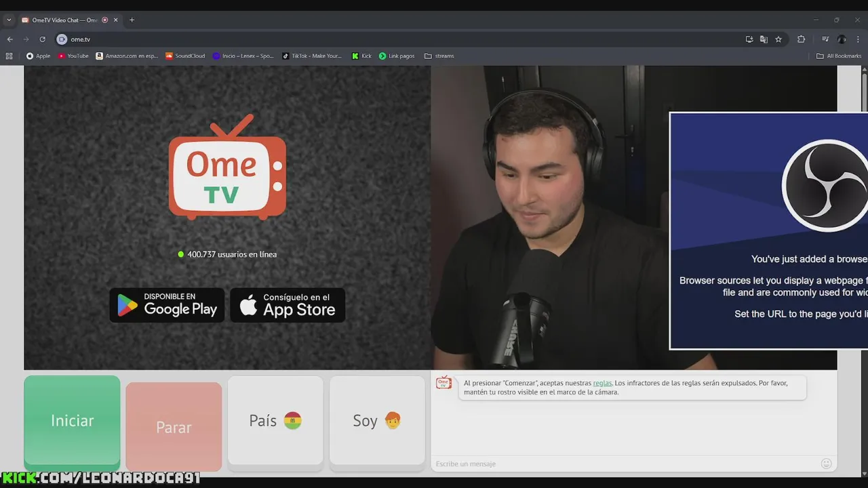Click the Iniciar button
This screenshot has width=868, height=488.
[x=72, y=421]
